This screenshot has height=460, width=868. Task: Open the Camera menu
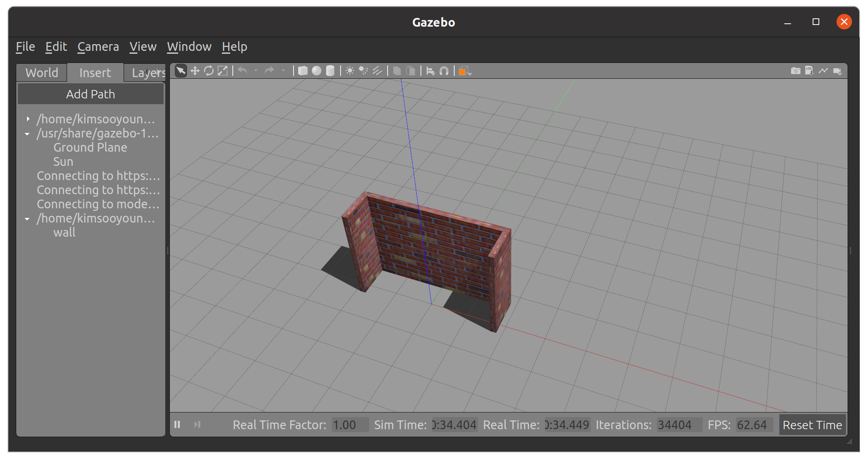[98, 47]
